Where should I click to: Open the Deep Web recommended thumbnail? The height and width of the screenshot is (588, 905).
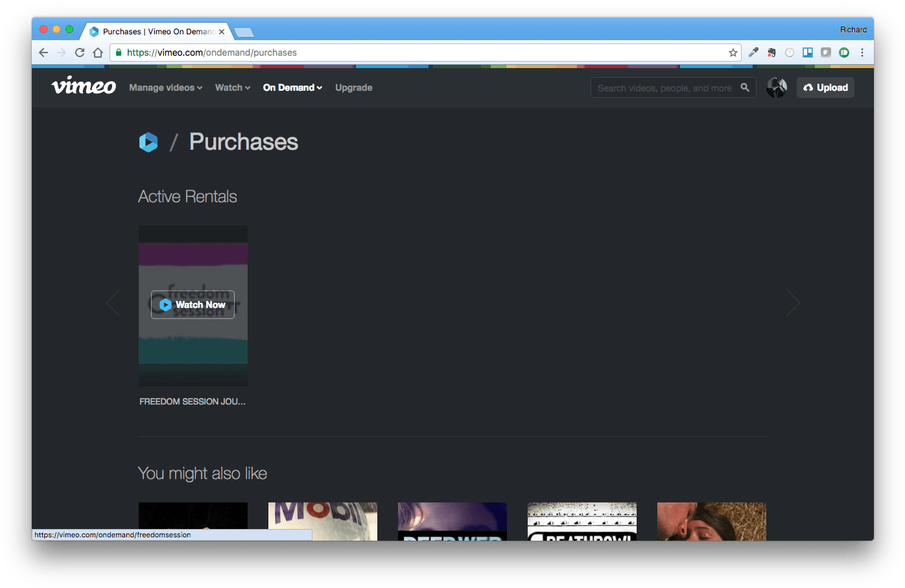452,521
